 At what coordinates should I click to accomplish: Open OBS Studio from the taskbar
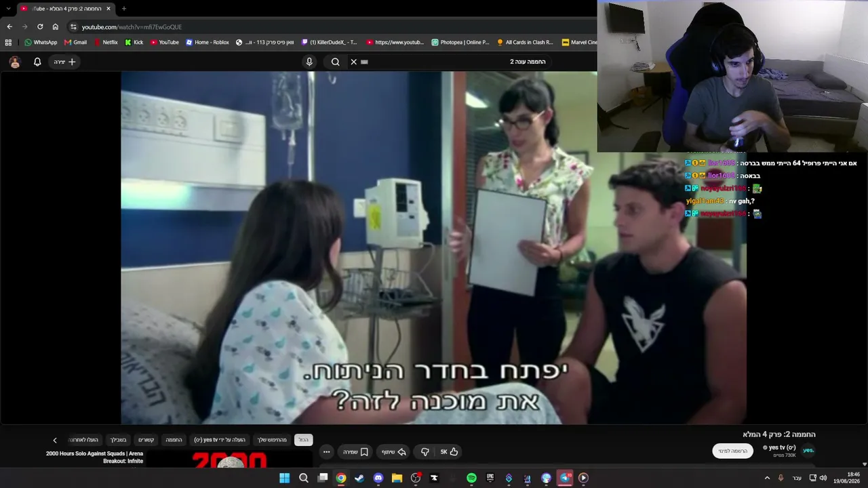pyautogui.click(x=416, y=478)
